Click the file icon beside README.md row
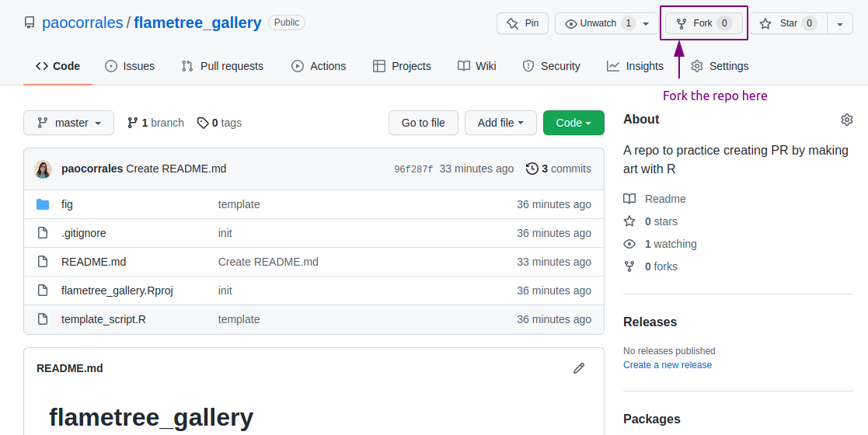The image size is (868, 435). (43, 262)
